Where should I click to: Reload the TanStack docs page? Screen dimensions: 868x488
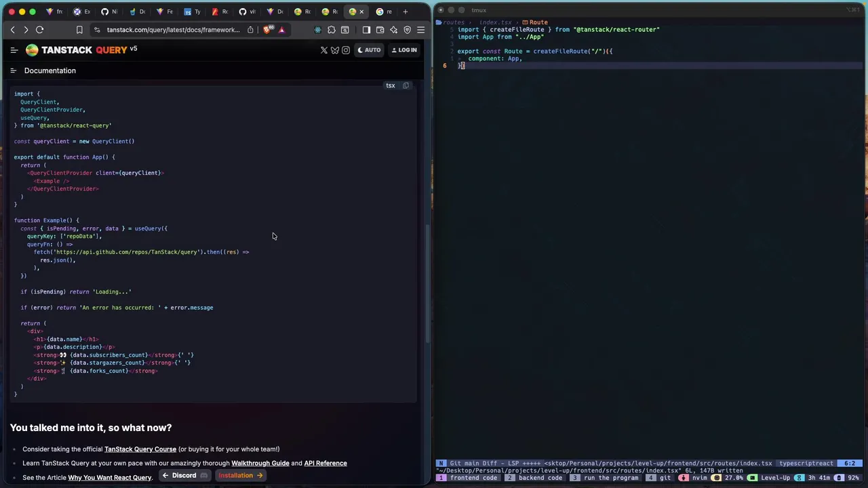point(39,30)
